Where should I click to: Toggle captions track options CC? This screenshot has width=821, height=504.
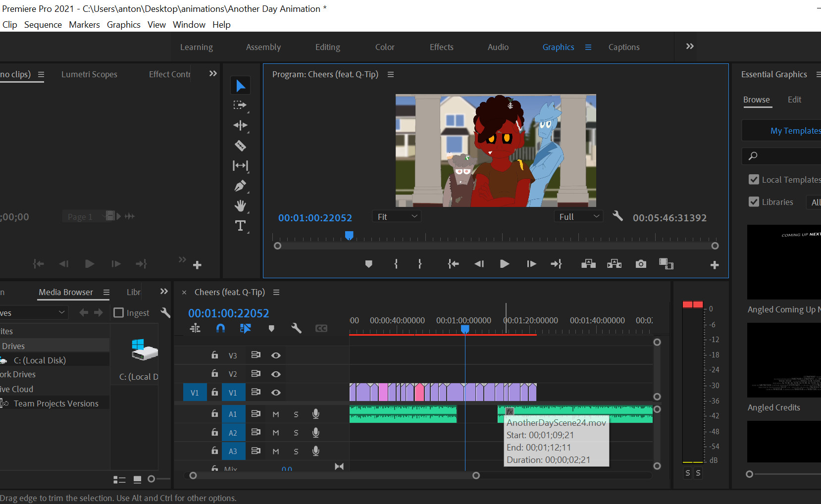(321, 328)
